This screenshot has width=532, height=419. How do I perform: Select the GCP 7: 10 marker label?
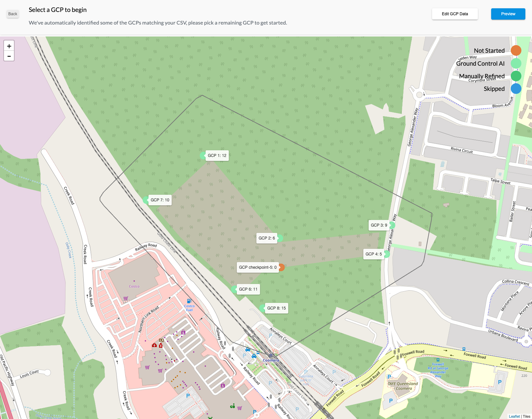(160, 200)
